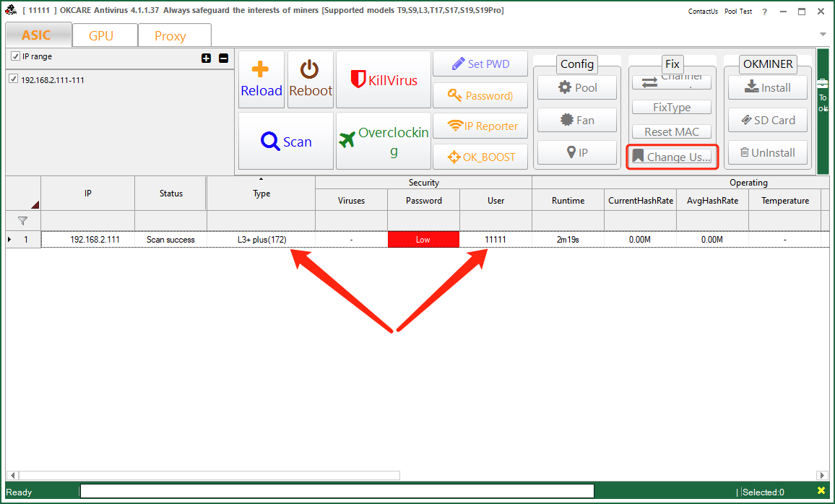Add an IP range with plus button
The image size is (835, 504).
point(207,58)
